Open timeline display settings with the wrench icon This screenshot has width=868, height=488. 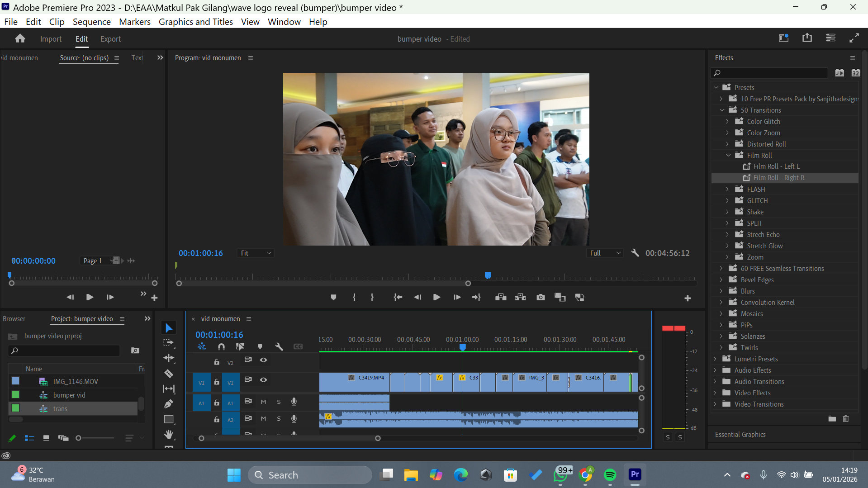[279, 346]
